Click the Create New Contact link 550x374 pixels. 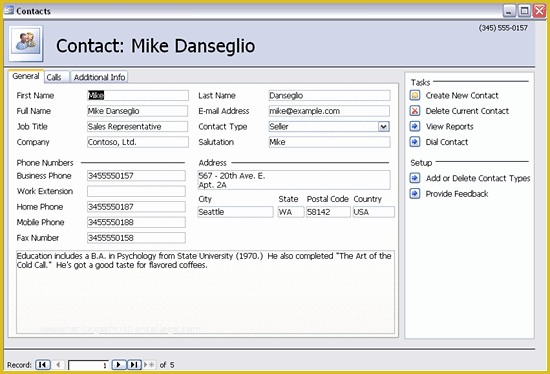pyautogui.click(x=462, y=95)
